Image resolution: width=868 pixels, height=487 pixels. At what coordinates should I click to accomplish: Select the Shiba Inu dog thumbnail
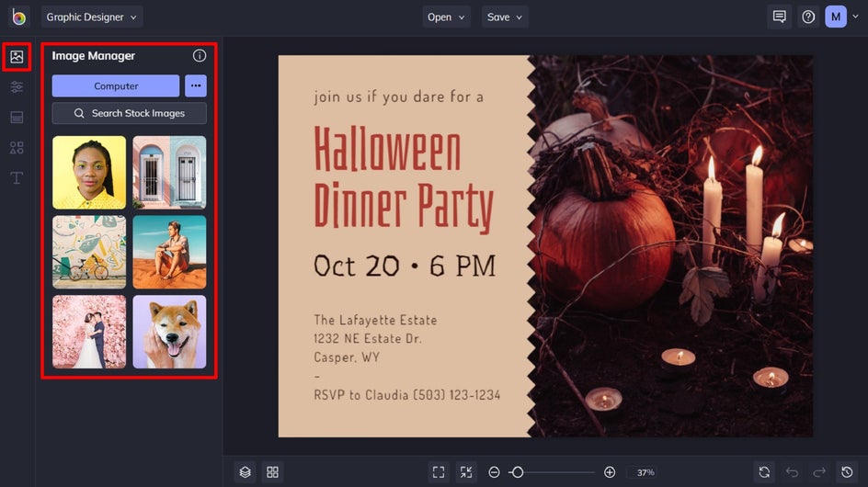click(x=169, y=332)
